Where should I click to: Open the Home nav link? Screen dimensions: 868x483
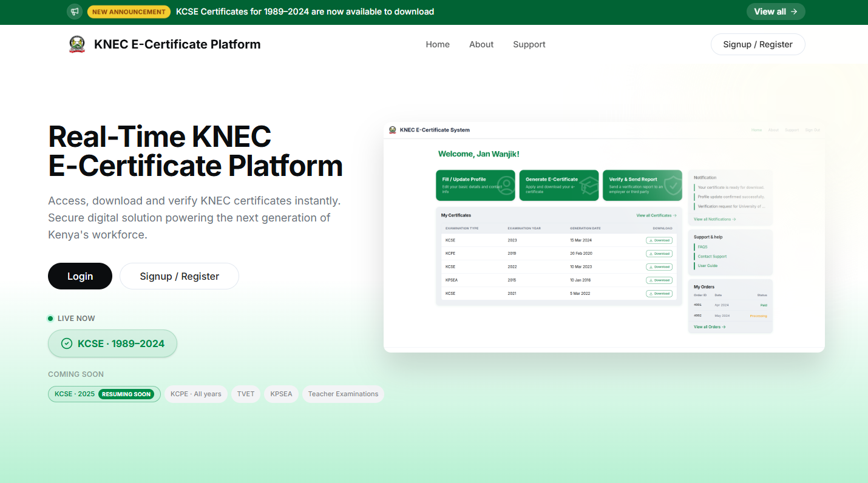pos(438,44)
